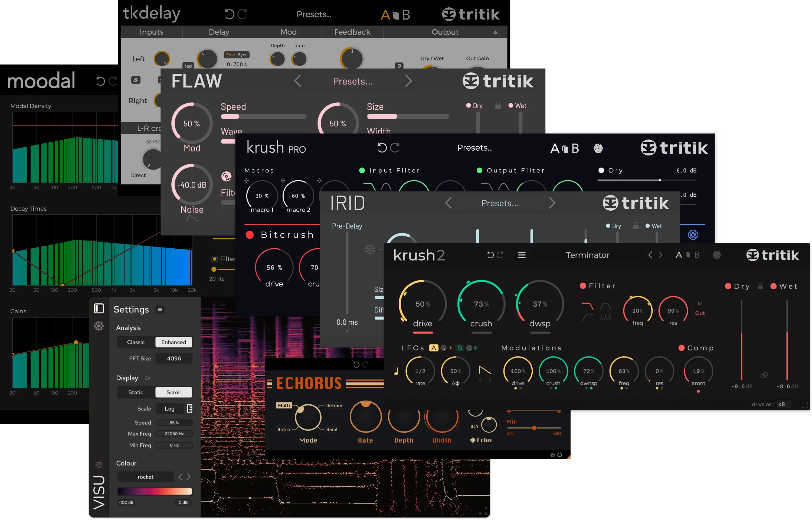Click the left-right link icon in tkdelay
The height and width of the screenshot is (520, 812).
click(136, 80)
